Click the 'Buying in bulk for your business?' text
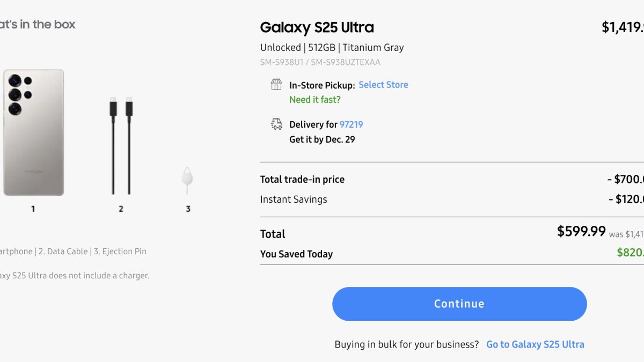 pyautogui.click(x=406, y=344)
